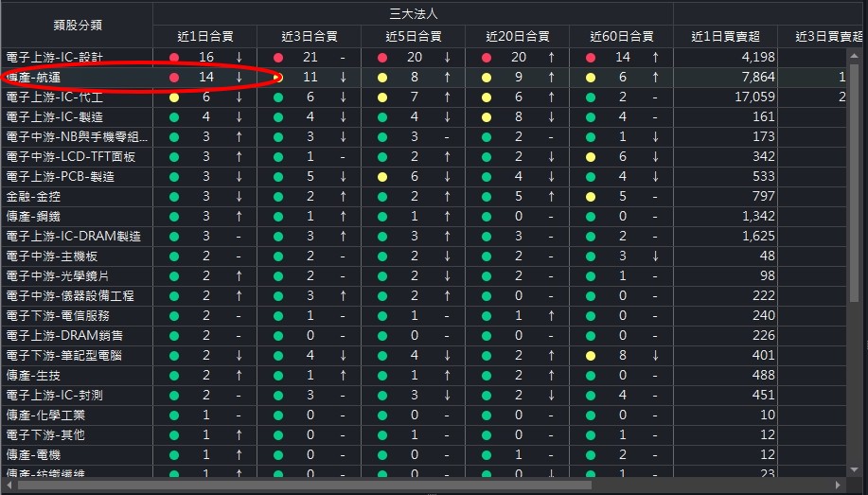This screenshot has height=495, width=868.
Task: Click up arrow in 近20日合買 for 電子上游-IC-設計
Action: 551,58
